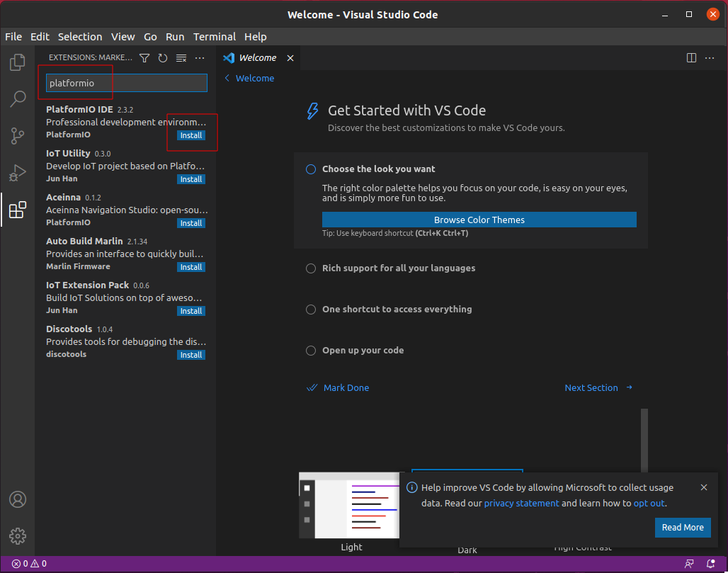The width and height of the screenshot is (728, 573).
Task: Open Auto Build Marlin extension entry
Action: 125,254
